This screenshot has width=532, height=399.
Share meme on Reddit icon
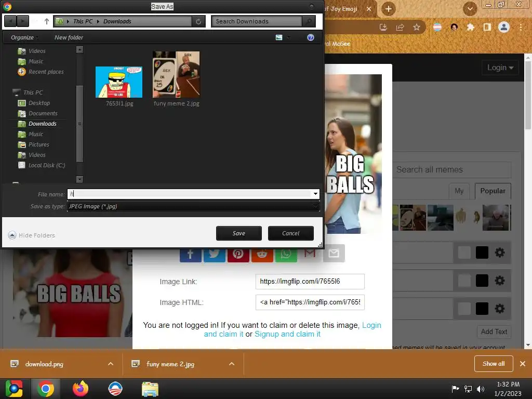(x=262, y=254)
